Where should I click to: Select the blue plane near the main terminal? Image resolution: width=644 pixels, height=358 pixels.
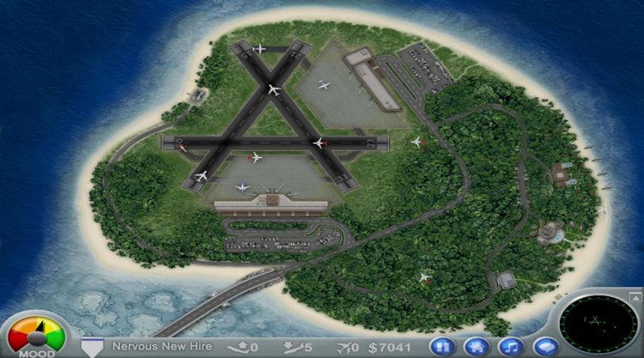[x=242, y=187]
